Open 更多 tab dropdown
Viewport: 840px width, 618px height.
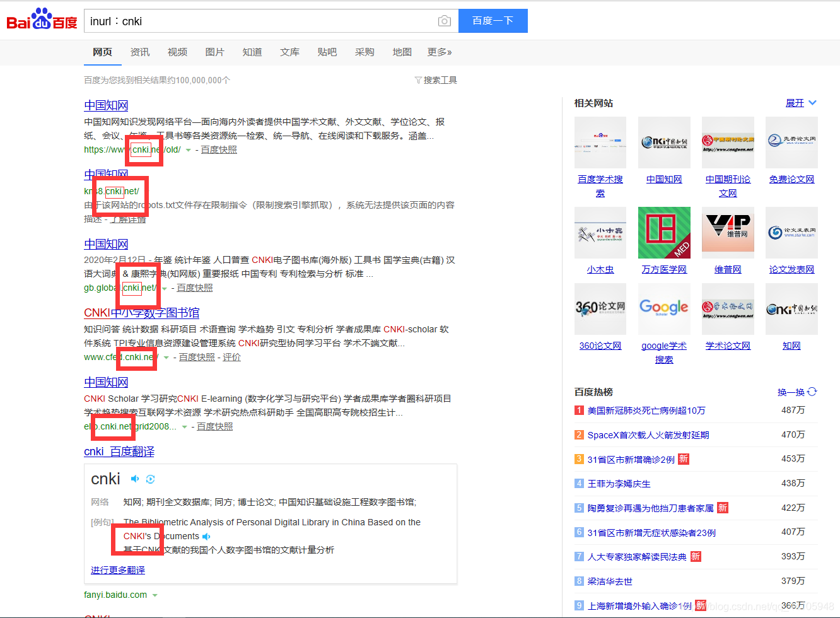point(440,52)
